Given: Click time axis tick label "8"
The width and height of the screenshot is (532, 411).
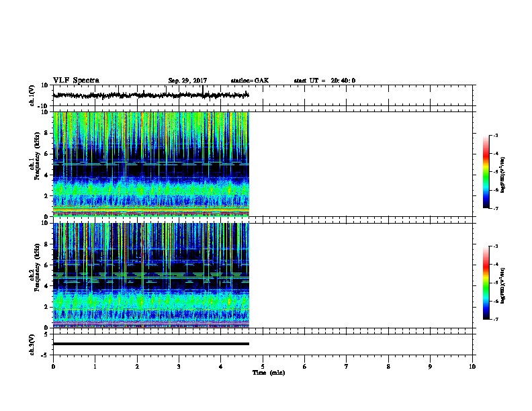Looking at the screenshot, I should coord(388,367).
